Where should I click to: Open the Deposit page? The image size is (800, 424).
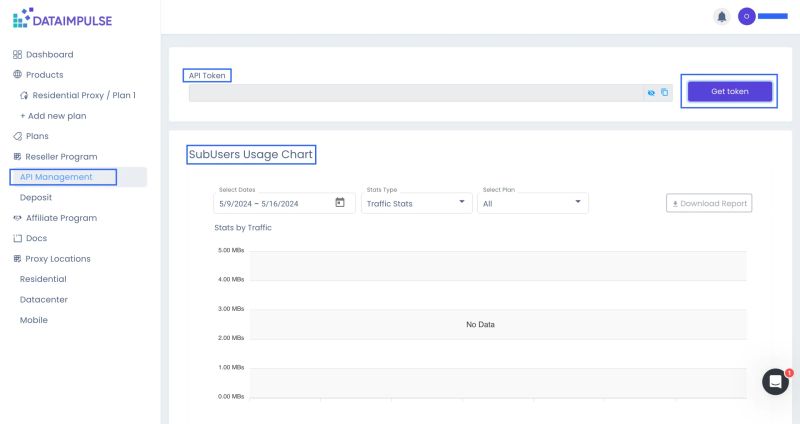pos(36,197)
